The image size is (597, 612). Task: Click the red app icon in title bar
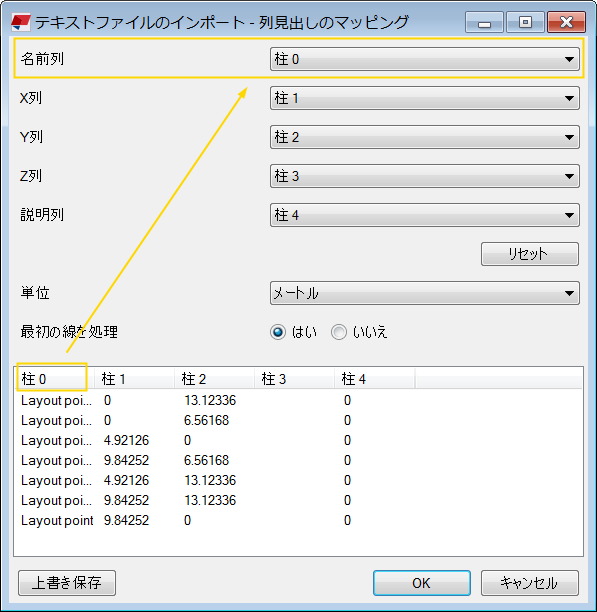(x=21, y=22)
